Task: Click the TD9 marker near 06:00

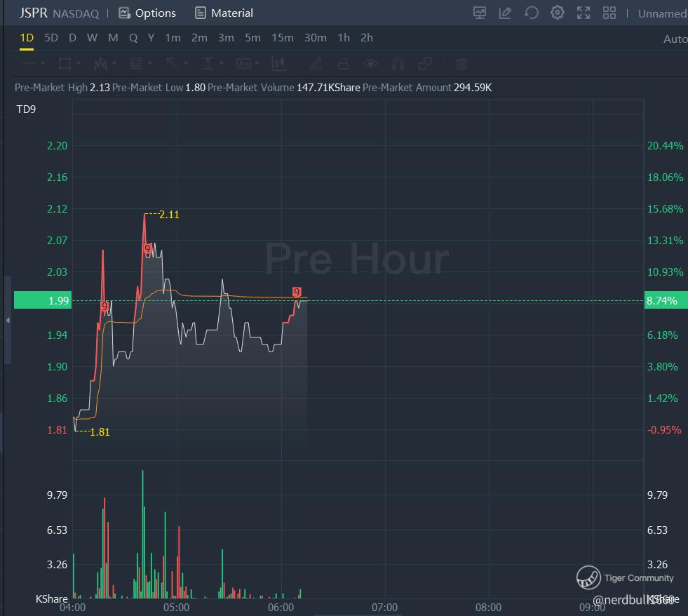Action: (297, 292)
